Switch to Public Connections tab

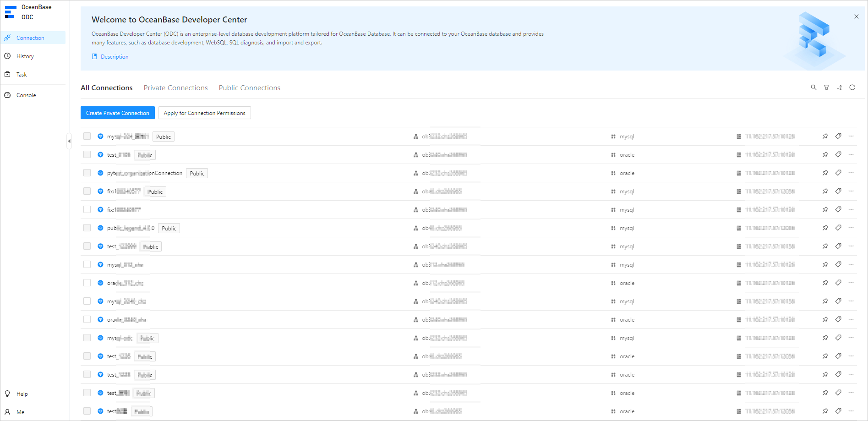coord(249,88)
